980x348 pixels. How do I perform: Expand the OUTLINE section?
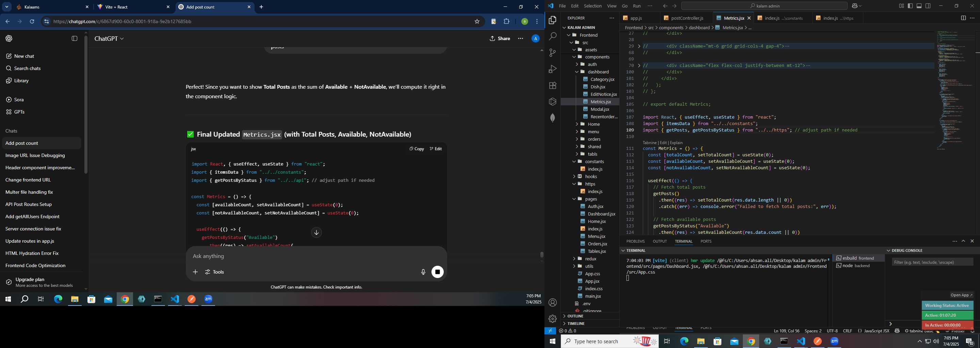tap(575, 316)
